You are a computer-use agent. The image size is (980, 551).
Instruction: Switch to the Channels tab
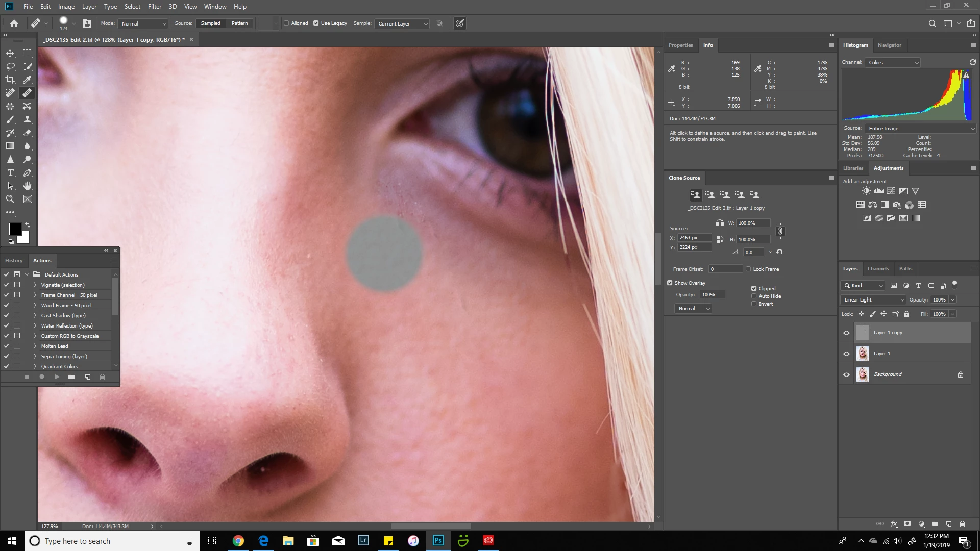point(878,269)
